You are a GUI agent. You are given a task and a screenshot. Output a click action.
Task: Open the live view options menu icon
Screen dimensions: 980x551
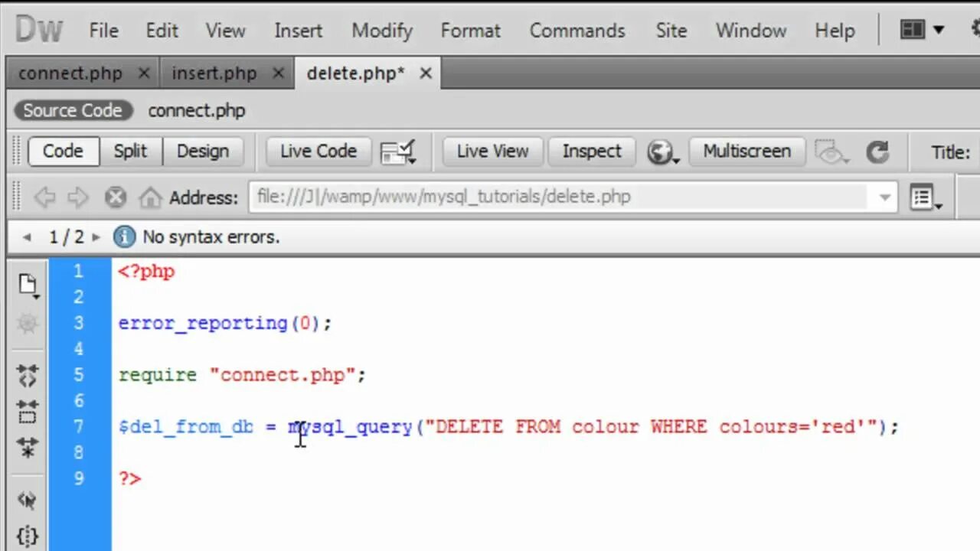coord(926,198)
